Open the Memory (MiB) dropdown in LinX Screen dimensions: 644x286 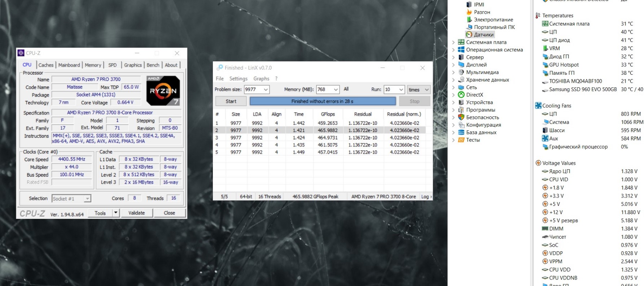point(336,90)
